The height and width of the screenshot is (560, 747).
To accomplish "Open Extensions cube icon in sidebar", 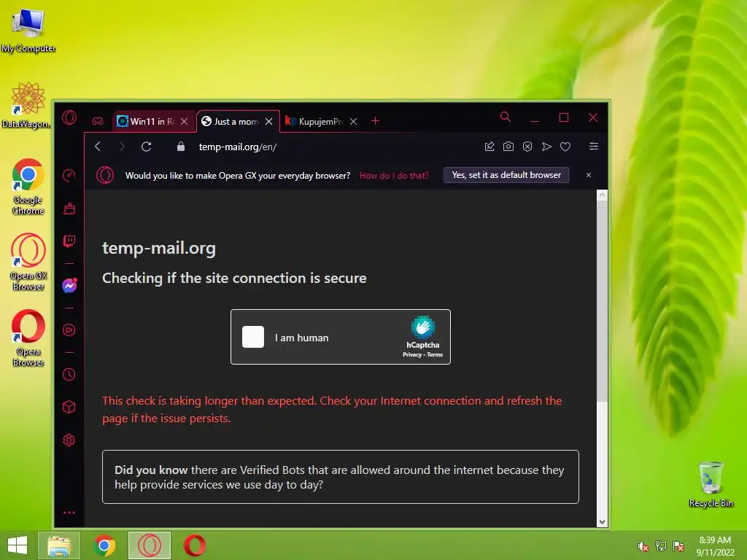I will [69, 407].
